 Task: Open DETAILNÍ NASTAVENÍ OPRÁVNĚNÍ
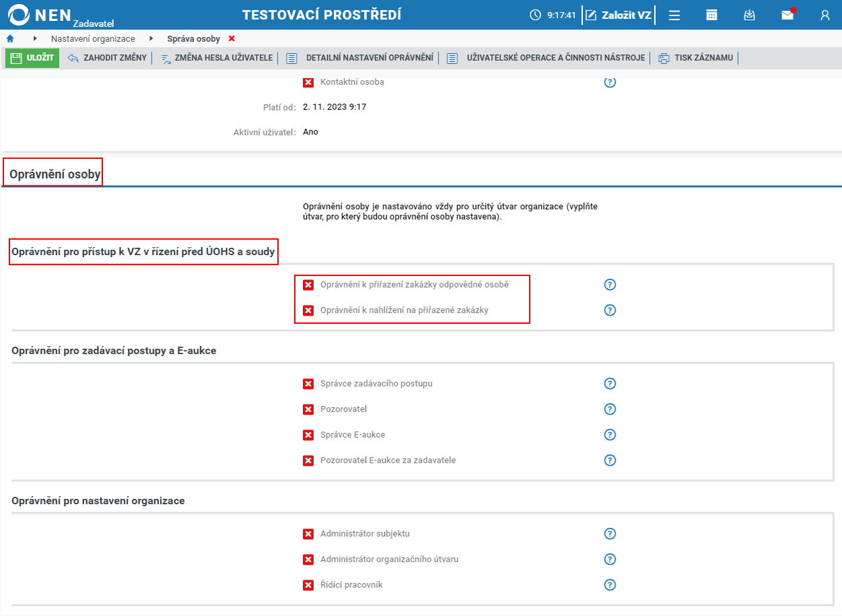coord(360,58)
